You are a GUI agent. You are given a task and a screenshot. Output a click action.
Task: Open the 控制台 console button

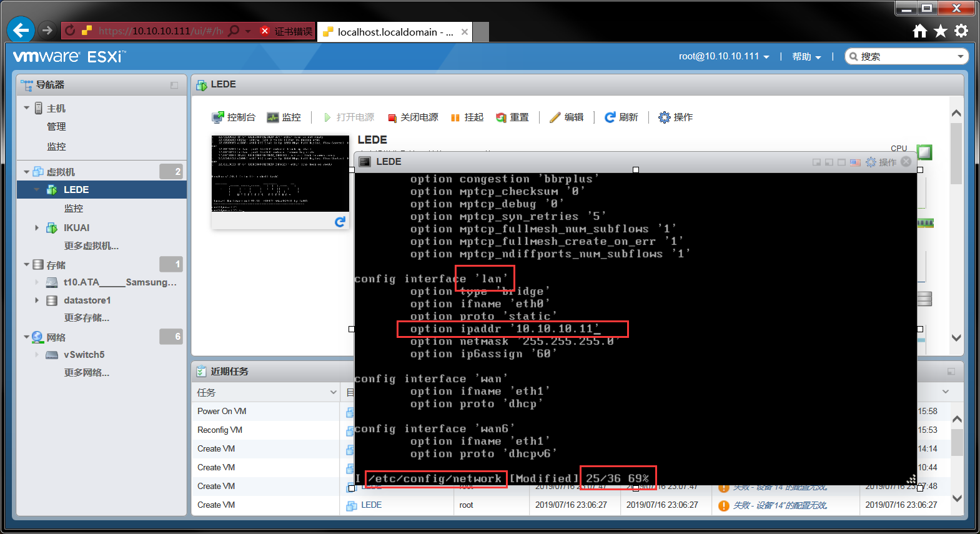[x=234, y=117]
